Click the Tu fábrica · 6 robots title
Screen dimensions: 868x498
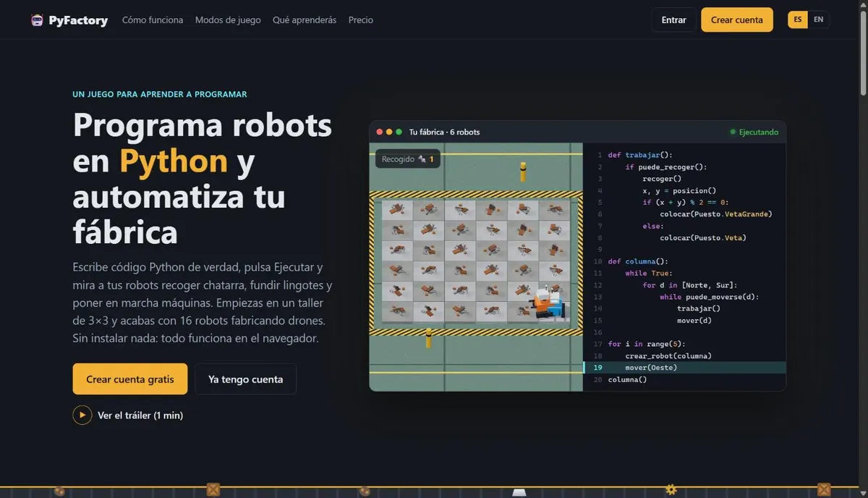click(444, 132)
